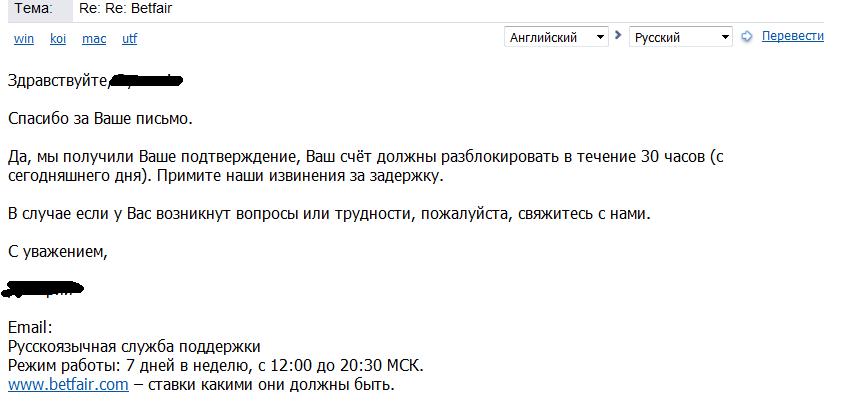843x401 pixels.
Task: Switch encoding to mac
Action: click(94, 39)
